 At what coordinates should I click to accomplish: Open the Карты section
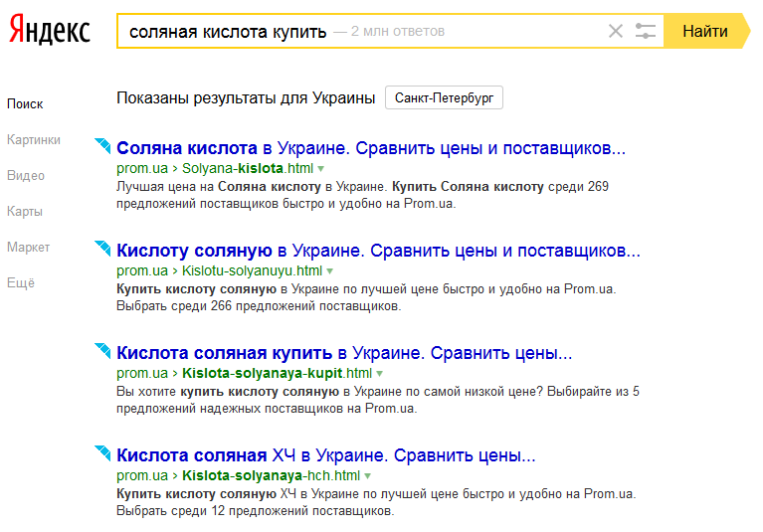click(x=25, y=212)
